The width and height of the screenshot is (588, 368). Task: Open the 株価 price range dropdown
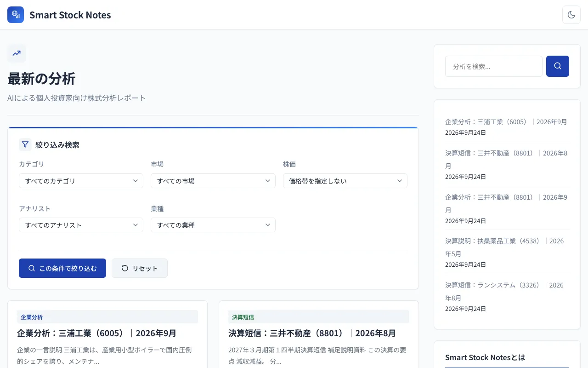(x=345, y=181)
